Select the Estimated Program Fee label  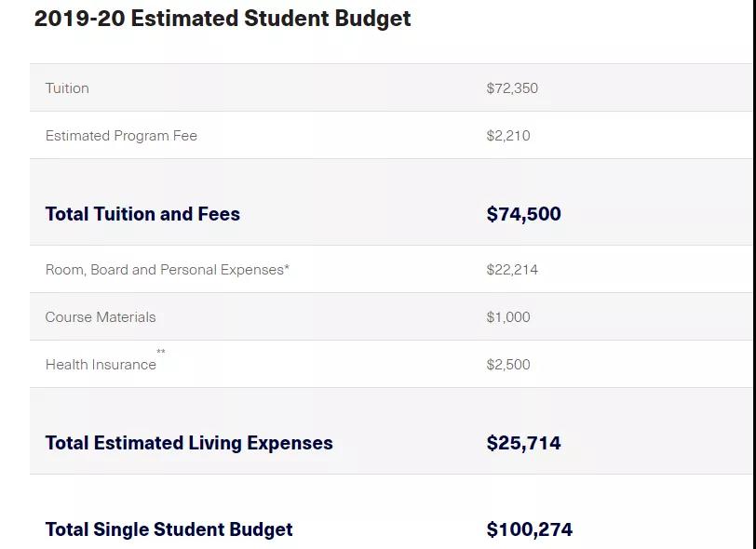(x=121, y=136)
